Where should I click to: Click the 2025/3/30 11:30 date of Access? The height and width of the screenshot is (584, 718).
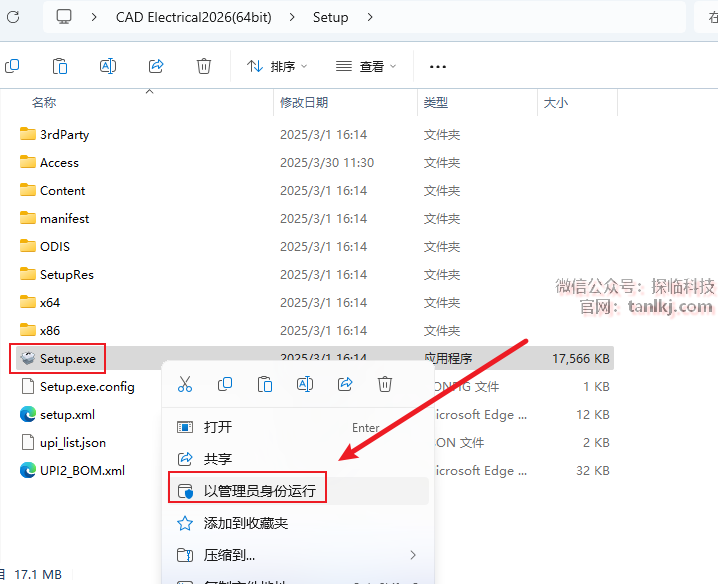tap(327, 163)
